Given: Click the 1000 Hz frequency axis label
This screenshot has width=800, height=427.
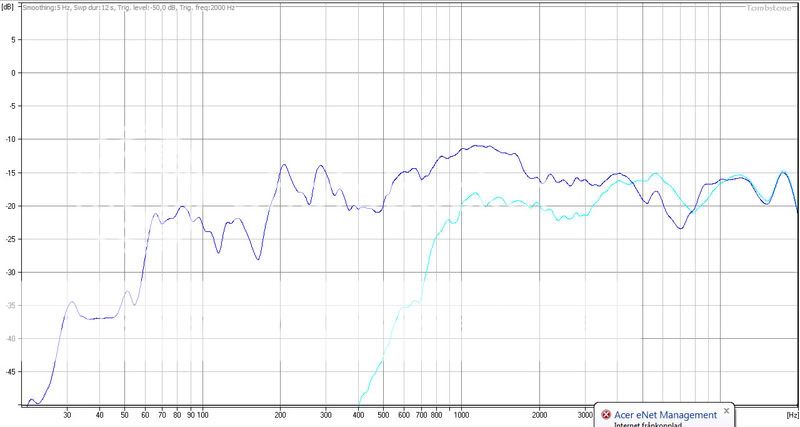Looking at the screenshot, I should pyautogui.click(x=461, y=412).
